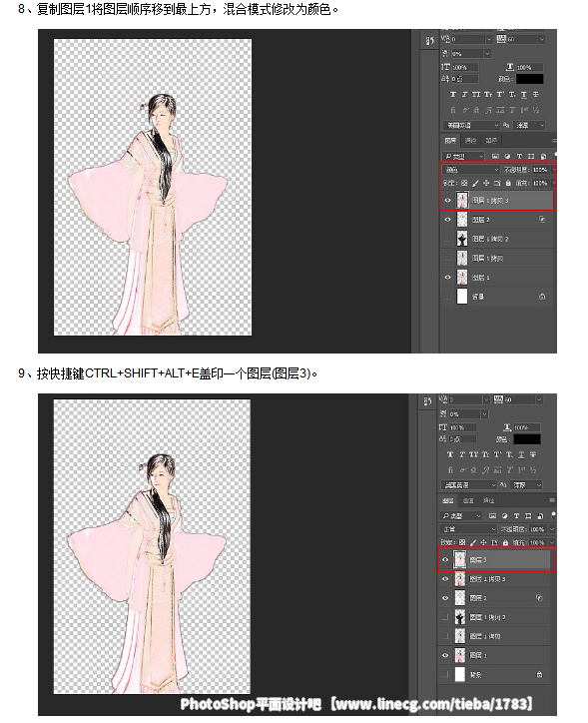Click underline text icon in step 8 screenshot
This screenshot has height=723, width=588.
[524, 95]
